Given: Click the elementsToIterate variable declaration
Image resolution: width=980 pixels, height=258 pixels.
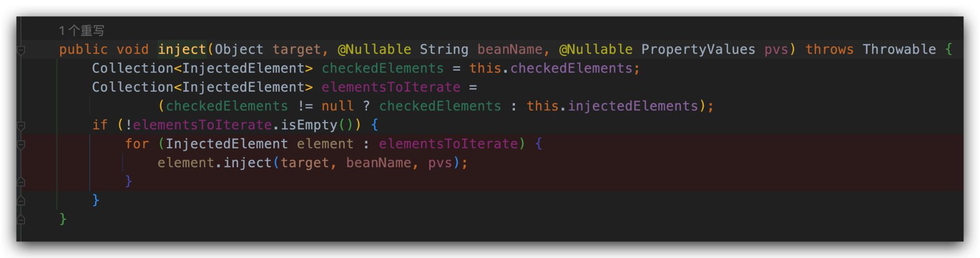Looking at the screenshot, I should click(391, 87).
